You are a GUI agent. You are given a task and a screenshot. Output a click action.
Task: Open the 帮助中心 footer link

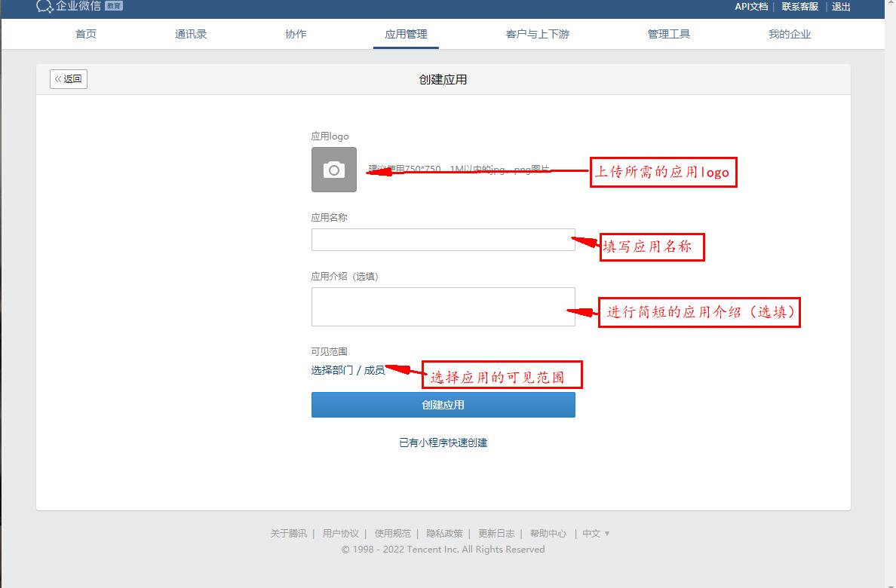pyautogui.click(x=548, y=533)
